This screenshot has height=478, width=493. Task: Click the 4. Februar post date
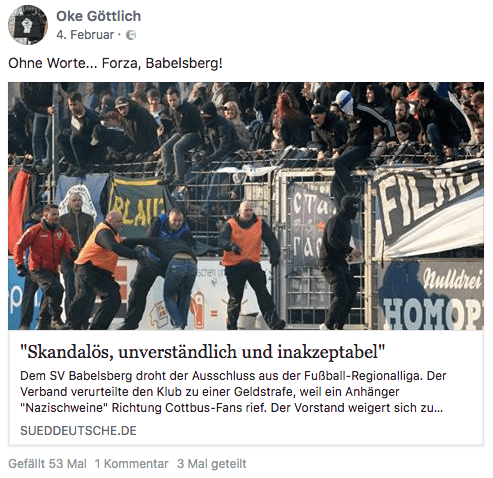85,35
